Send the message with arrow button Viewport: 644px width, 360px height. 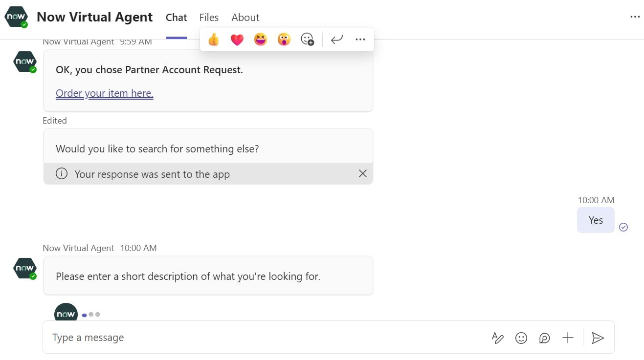click(x=598, y=338)
